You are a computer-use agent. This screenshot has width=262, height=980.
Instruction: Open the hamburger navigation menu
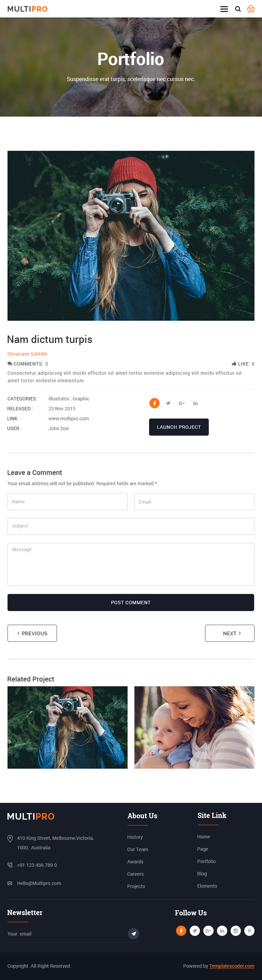[224, 9]
